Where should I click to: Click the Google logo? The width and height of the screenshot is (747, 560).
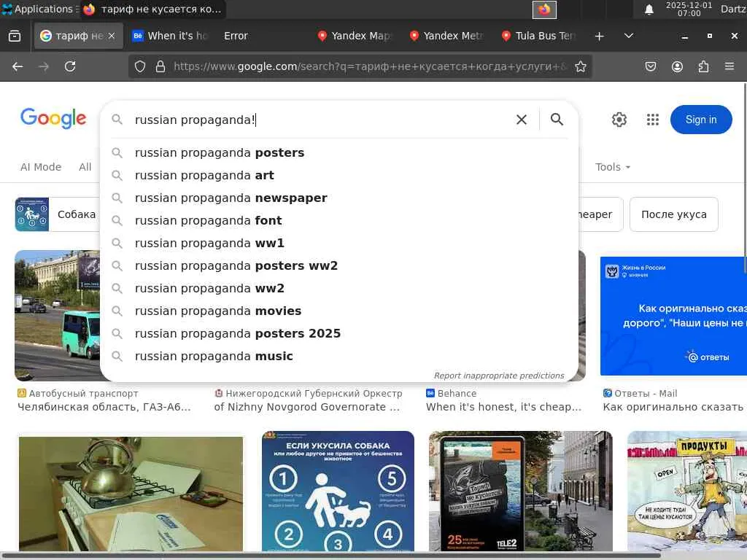[53, 118]
